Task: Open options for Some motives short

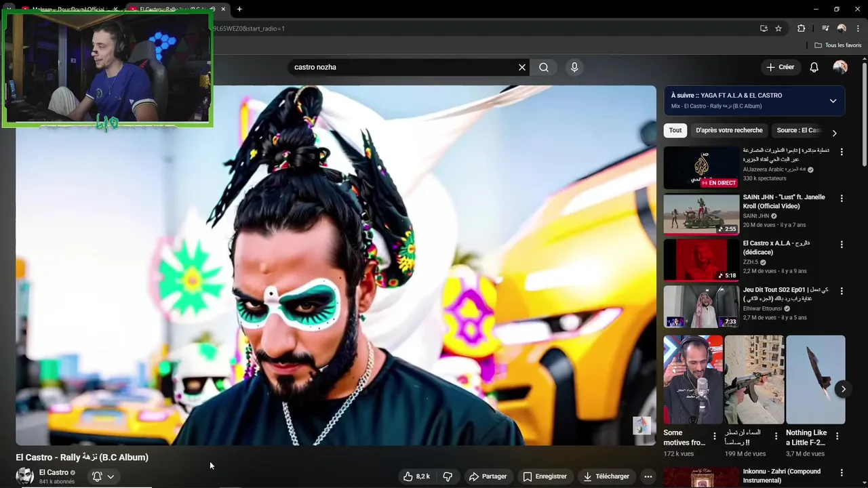Action: 714,436
